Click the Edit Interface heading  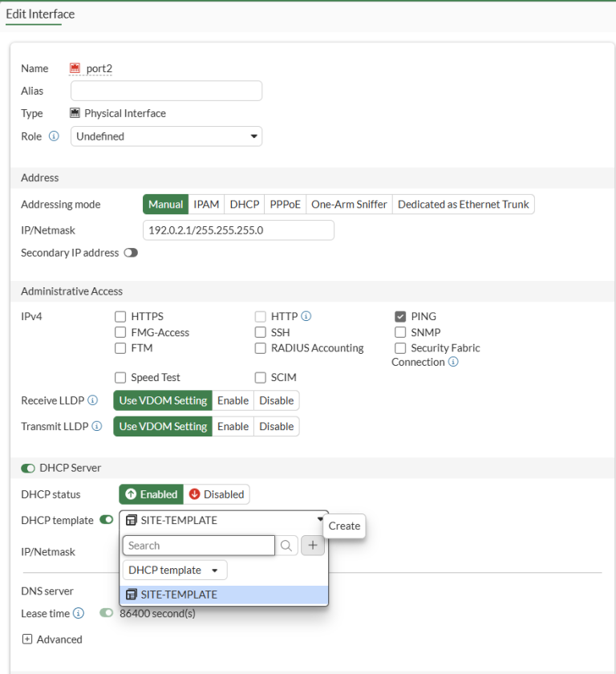pos(40,14)
